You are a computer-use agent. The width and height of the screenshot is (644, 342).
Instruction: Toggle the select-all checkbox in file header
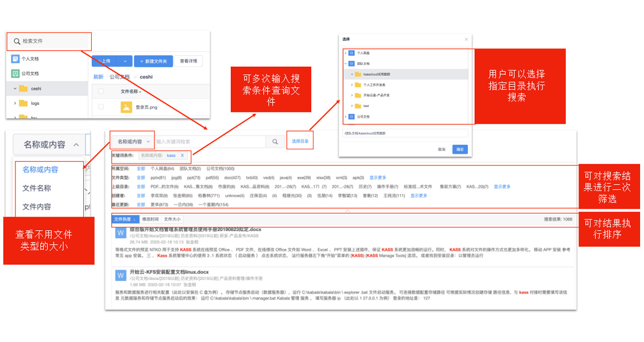[x=101, y=91]
